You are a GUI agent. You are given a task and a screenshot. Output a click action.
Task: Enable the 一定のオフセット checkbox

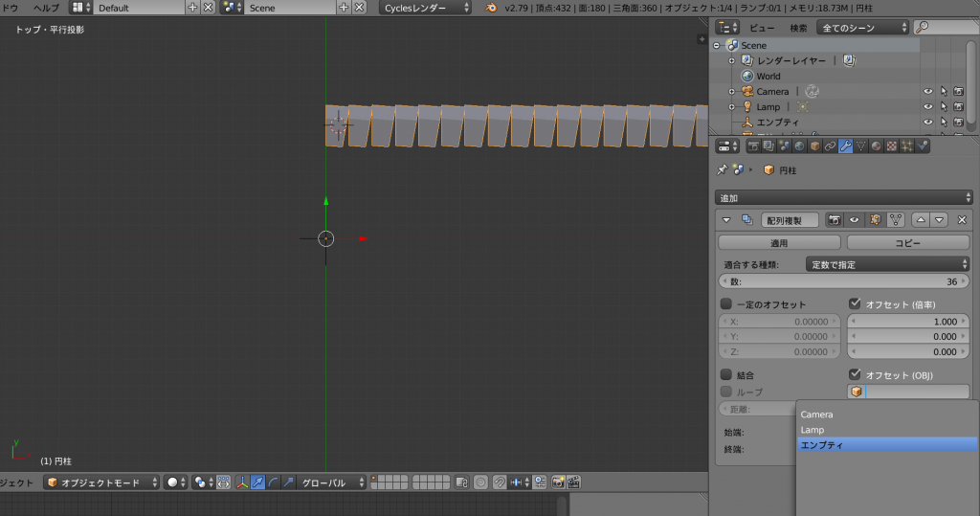(x=726, y=304)
